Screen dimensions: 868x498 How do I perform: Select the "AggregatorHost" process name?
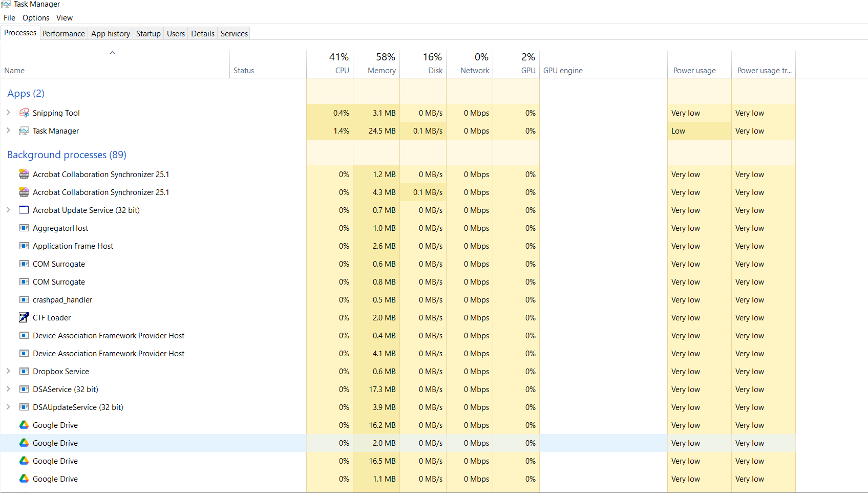pos(60,228)
